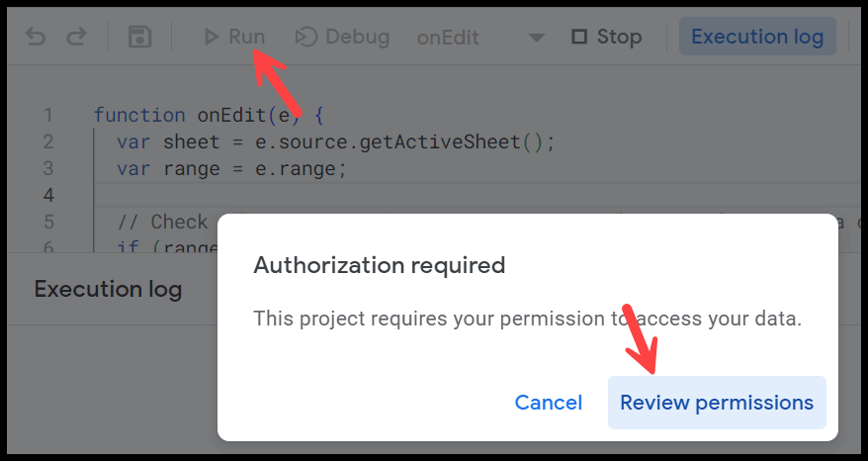
Task: Click the line 2 number gutter
Action: [48, 141]
